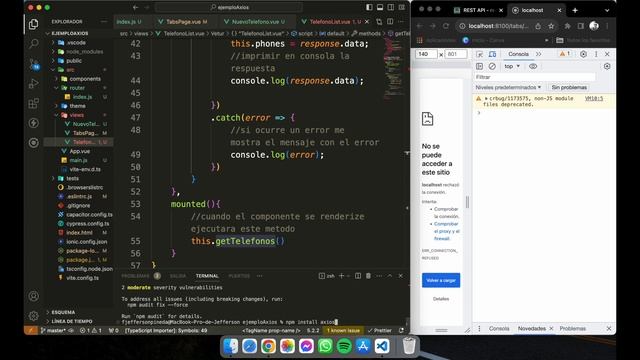Click the Volver a cargar button
This screenshot has width=640, height=360.
[441, 280]
